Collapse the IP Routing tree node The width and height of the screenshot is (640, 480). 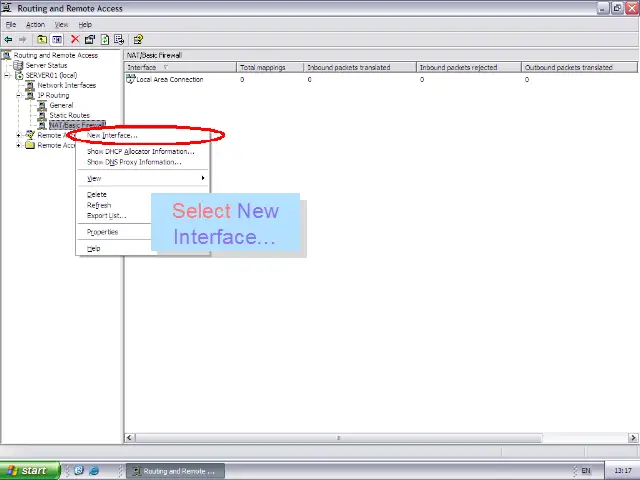point(19,96)
